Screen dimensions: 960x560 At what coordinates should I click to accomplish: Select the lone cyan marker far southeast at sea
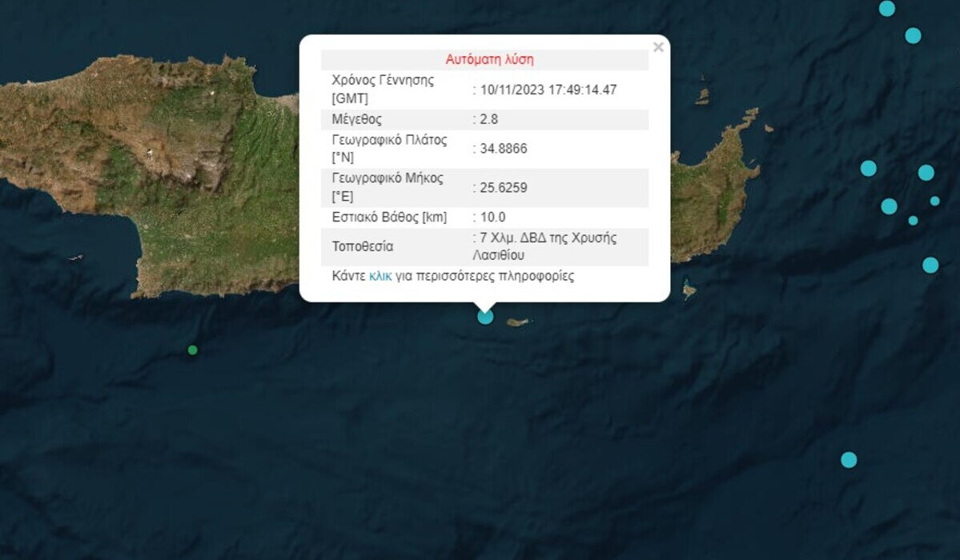[849, 460]
